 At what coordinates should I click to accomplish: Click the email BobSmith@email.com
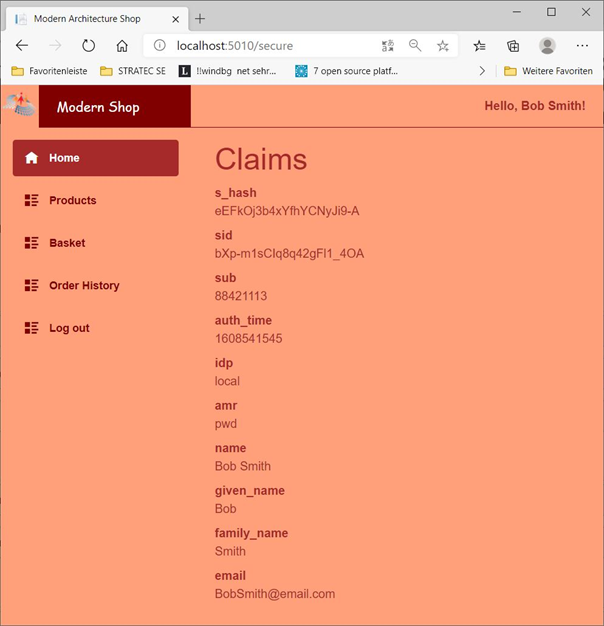coord(275,594)
